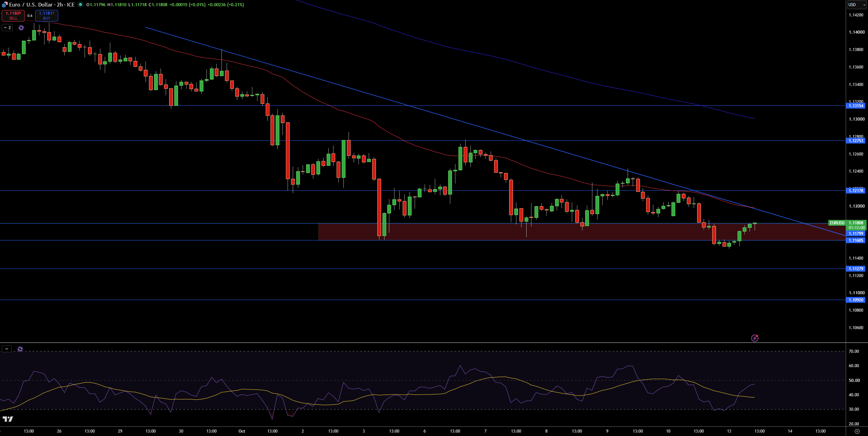This screenshot has width=868, height=436.
Task: Open the purple lightning bolt events icon
Action: (755, 338)
